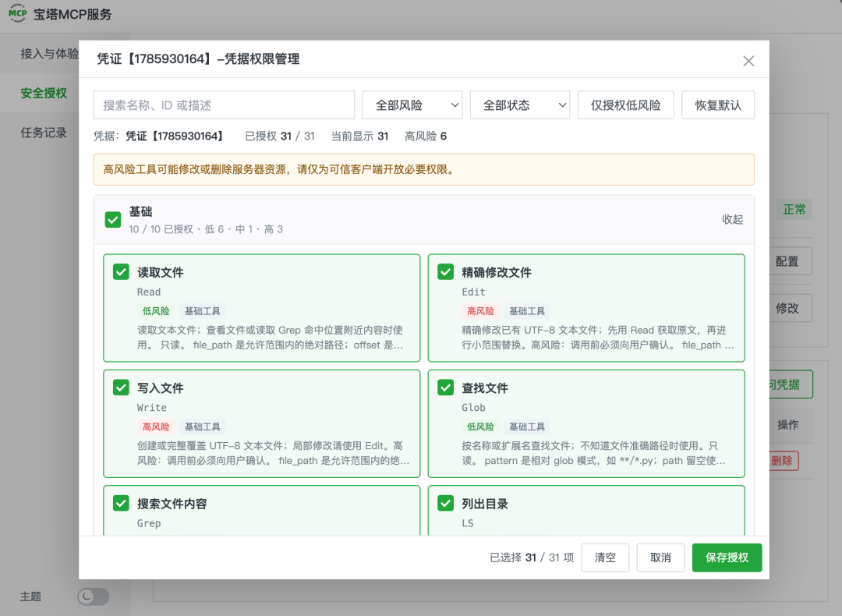Screen dimensions: 842x616
Task: Open the 接入与体验 sidebar item
Action: [x=49, y=54]
